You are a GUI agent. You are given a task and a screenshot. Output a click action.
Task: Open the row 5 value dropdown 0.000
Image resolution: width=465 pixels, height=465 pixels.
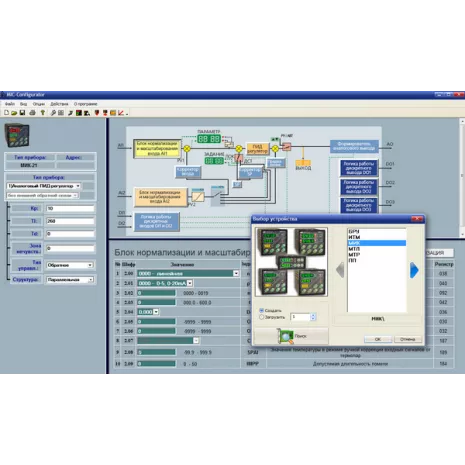click(148, 312)
